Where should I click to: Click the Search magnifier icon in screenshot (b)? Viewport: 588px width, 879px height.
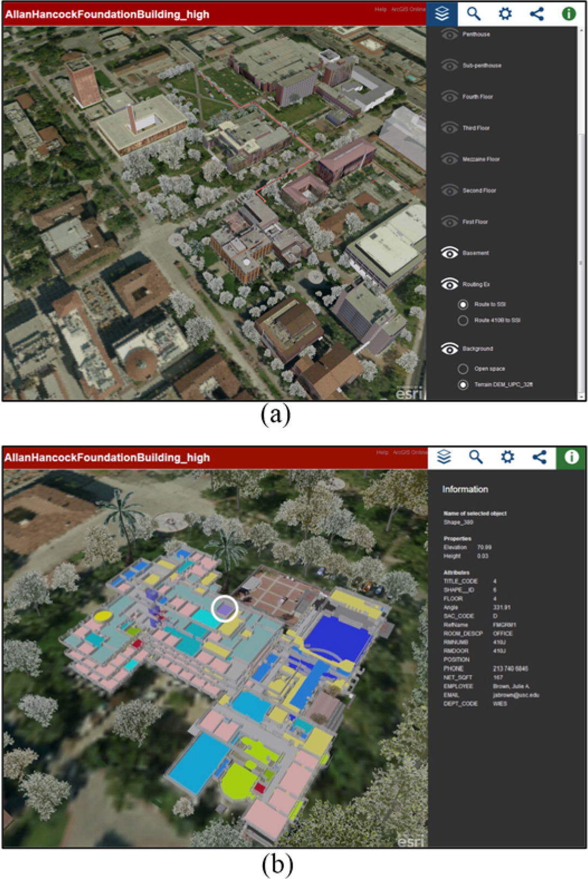pyautogui.click(x=476, y=457)
